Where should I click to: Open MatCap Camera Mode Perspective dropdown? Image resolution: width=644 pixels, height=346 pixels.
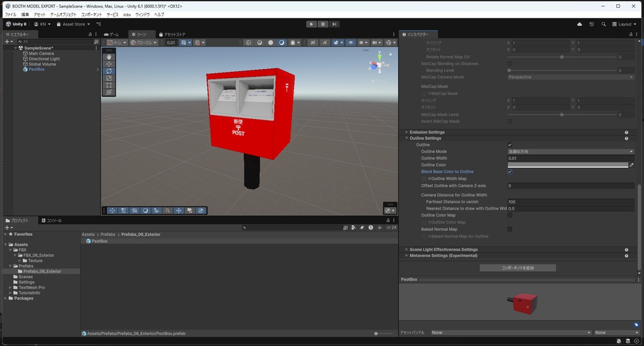pos(570,77)
